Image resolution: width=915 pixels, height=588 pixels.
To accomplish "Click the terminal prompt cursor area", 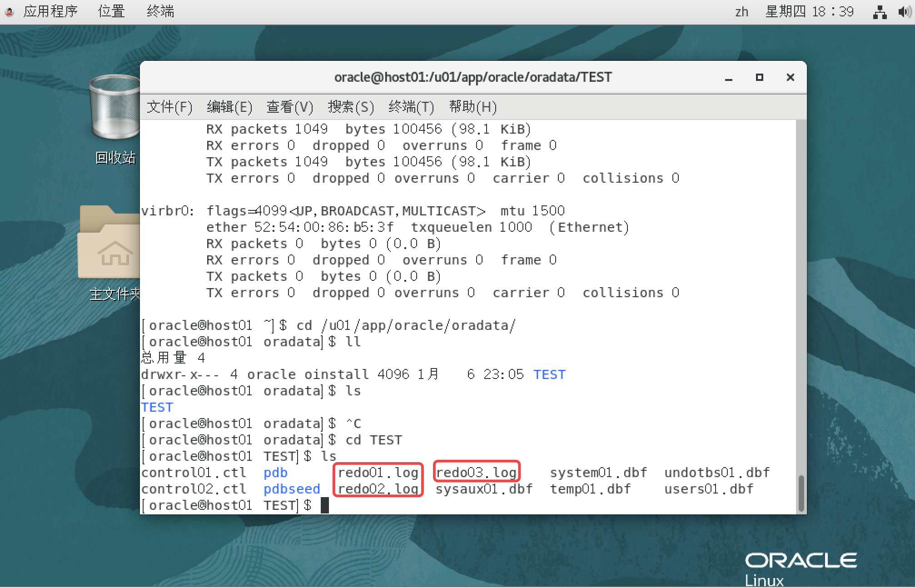I will (325, 505).
